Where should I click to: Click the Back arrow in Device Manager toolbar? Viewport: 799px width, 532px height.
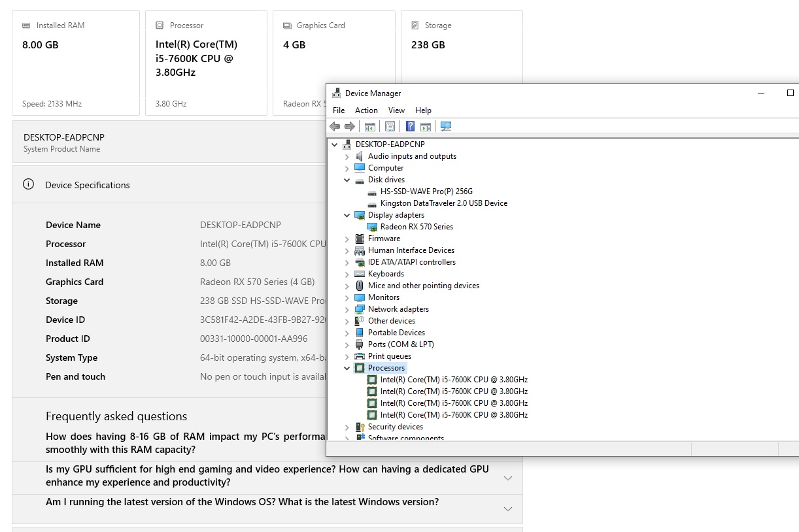pos(335,126)
